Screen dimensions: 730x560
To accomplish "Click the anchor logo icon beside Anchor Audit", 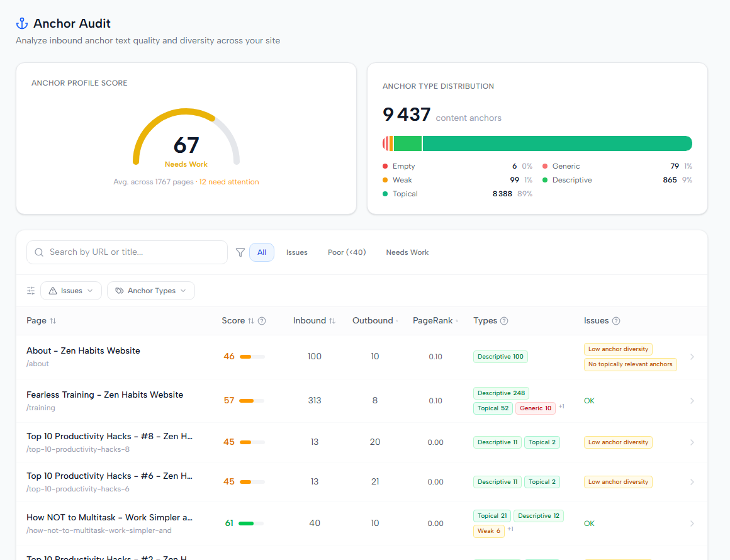I will coord(22,23).
